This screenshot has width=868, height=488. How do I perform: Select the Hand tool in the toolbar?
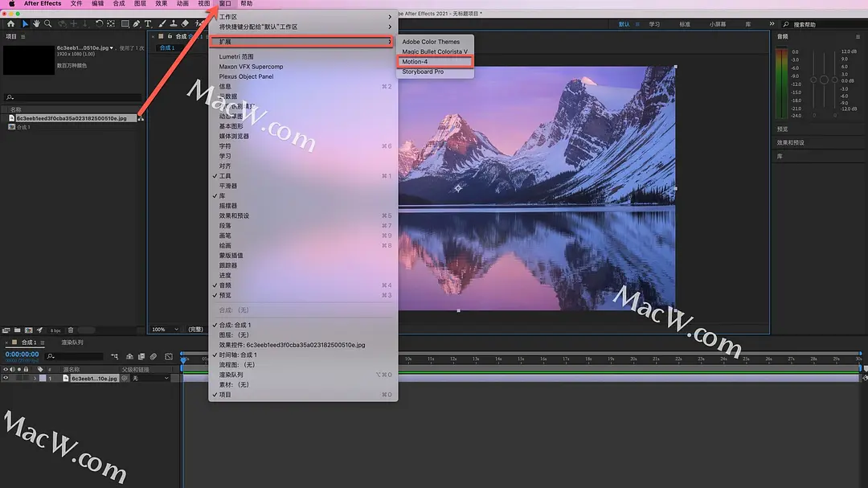36,23
